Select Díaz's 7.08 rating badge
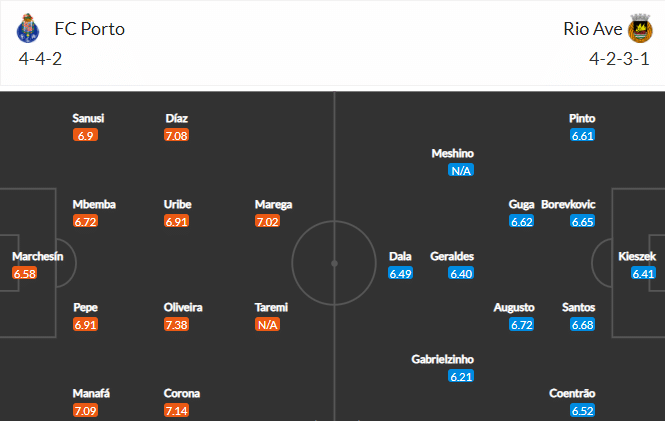 (x=176, y=136)
